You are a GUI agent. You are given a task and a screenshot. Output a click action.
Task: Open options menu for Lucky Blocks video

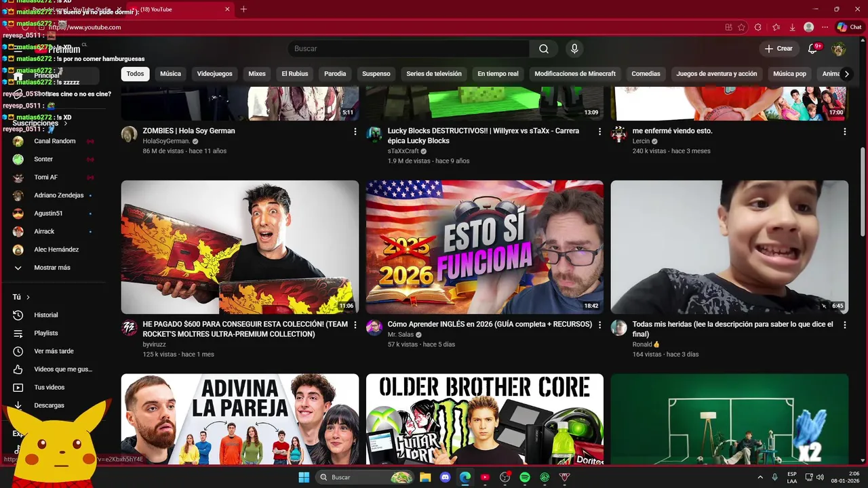coord(599,131)
